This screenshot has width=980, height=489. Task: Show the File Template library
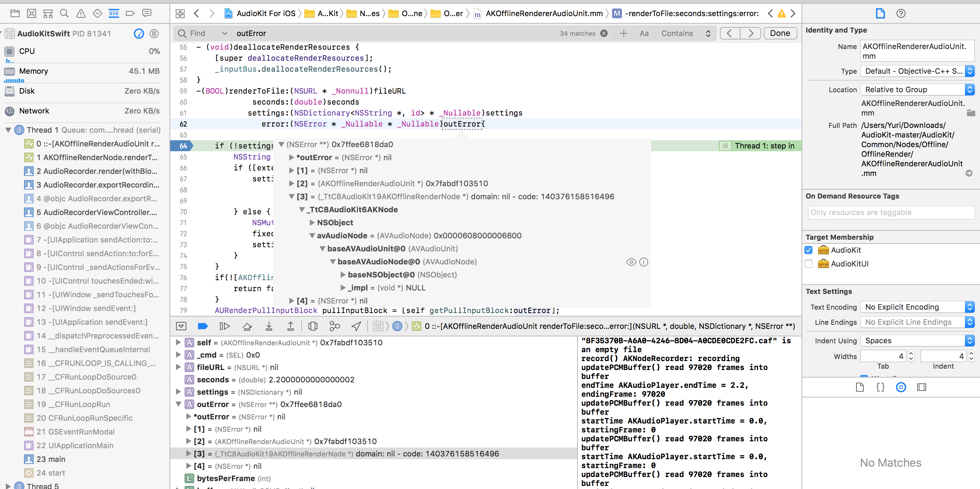click(860, 387)
